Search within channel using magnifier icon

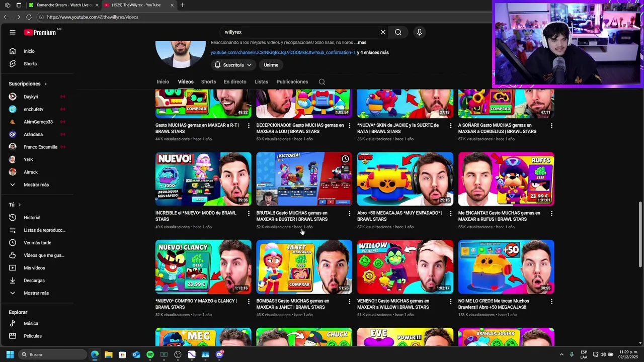(322, 82)
